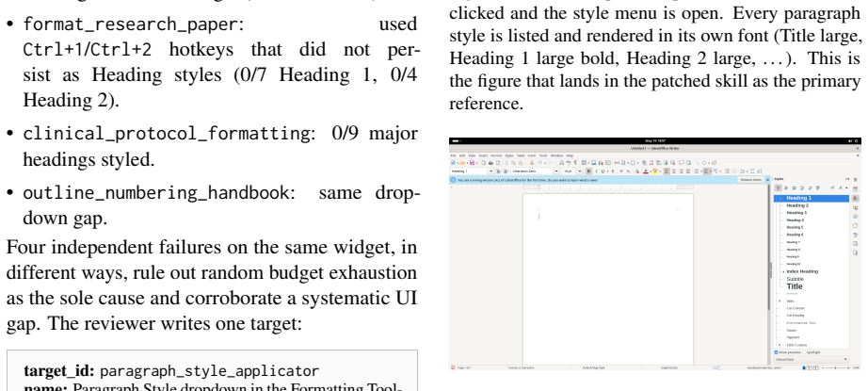Open the Page deck icon in sidebar strip

tap(855, 225)
